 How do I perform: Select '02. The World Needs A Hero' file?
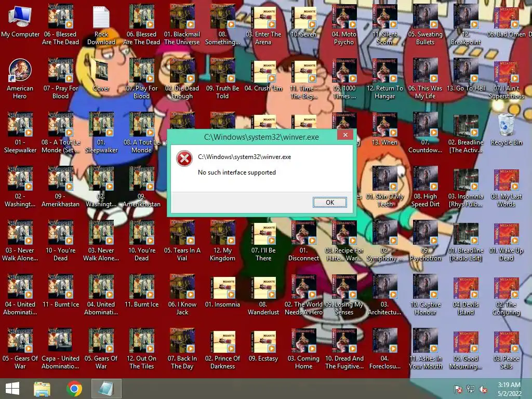[303, 295]
